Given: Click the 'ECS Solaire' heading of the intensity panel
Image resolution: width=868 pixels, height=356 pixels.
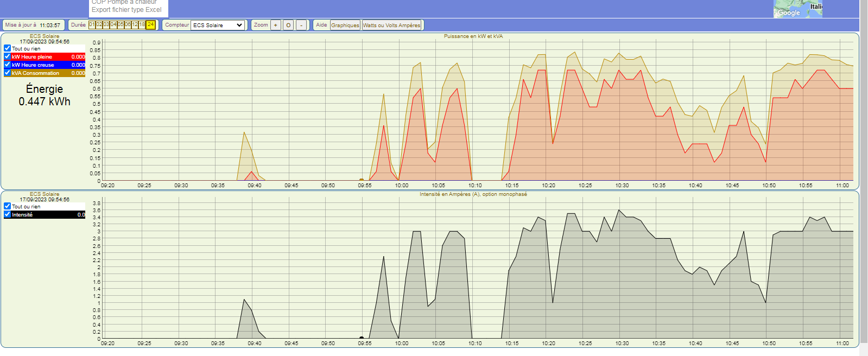Looking at the screenshot, I should (45, 194).
